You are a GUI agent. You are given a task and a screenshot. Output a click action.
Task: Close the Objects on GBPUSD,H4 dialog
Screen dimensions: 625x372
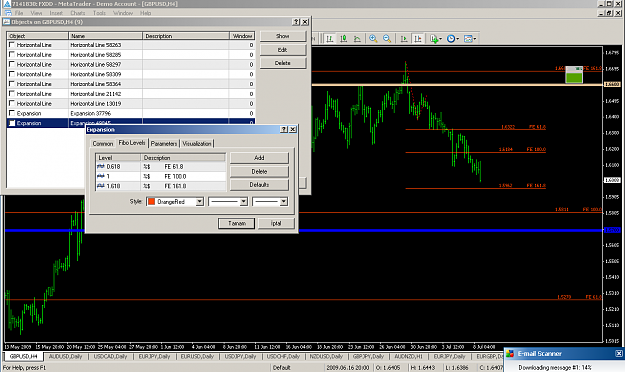pyautogui.click(x=305, y=22)
